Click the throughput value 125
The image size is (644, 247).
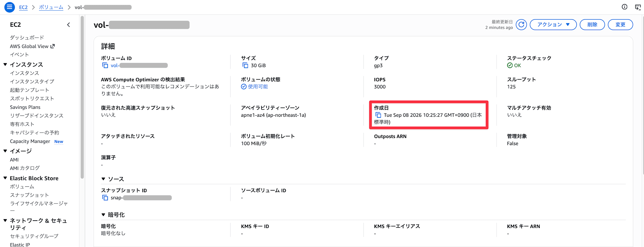pos(511,87)
